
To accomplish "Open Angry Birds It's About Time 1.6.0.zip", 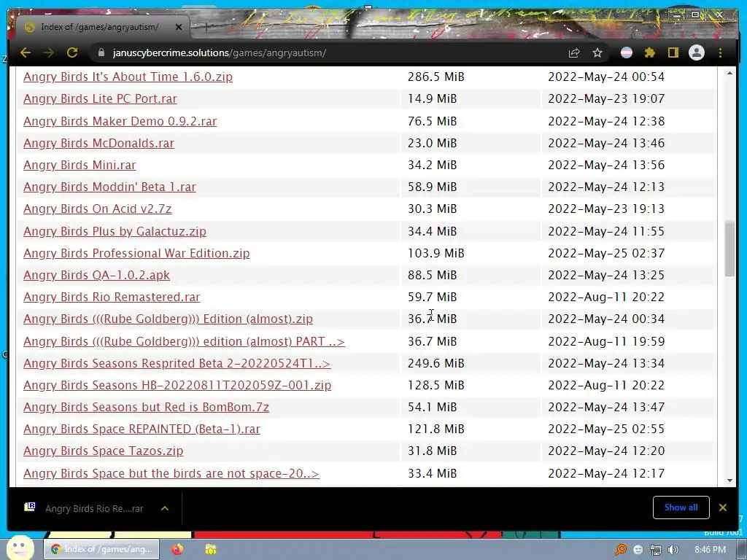I will pos(128,77).
